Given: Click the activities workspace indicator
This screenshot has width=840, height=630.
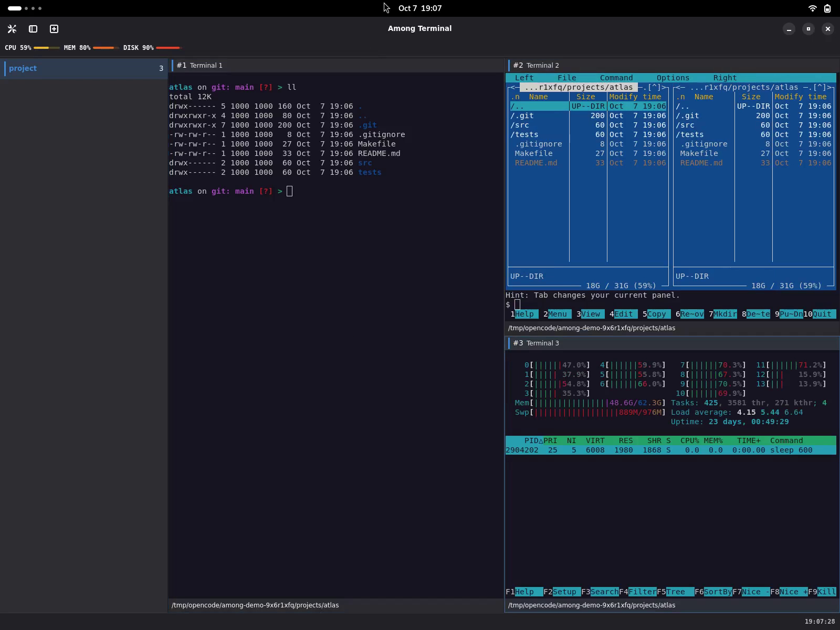Looking at the screenshot, I should [x=25, y=8].
